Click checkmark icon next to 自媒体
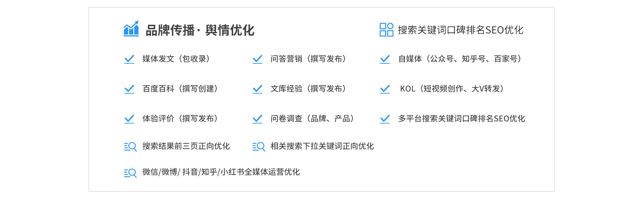This screenshot has height=198, width=644. 385,59
